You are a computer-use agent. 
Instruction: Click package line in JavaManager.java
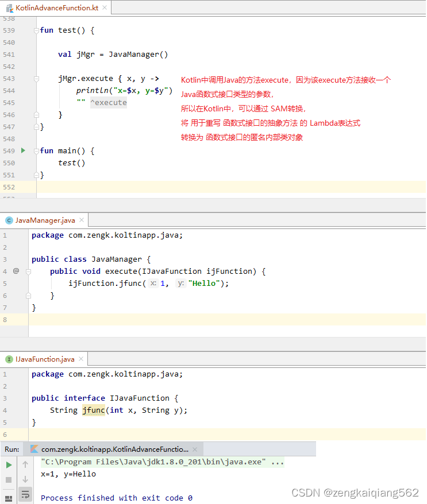107,235
